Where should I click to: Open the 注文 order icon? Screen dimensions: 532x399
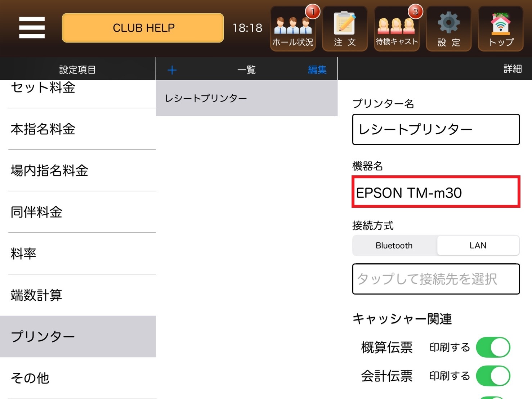(x=345, y=28)
